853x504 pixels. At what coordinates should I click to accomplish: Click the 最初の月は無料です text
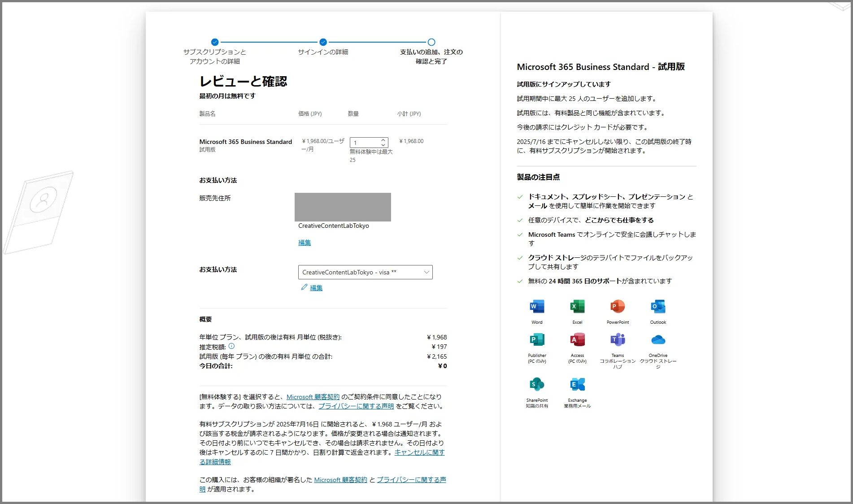coord(227,96)
